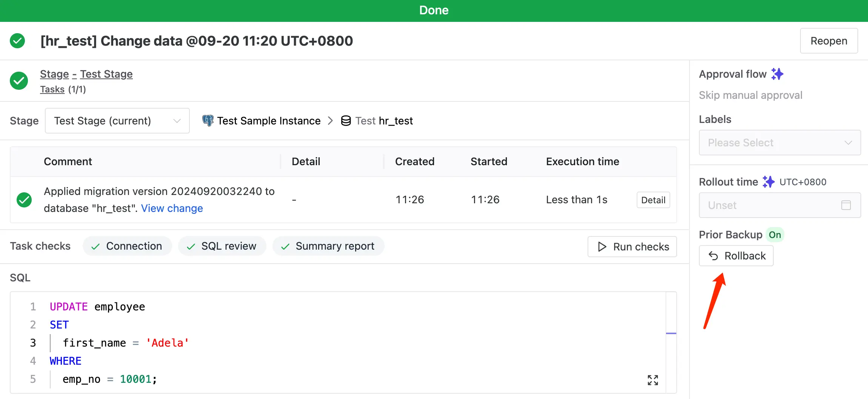This screenshot has width=868, height=399.
Task: Open the View change link
Action: tap(172, 208)
